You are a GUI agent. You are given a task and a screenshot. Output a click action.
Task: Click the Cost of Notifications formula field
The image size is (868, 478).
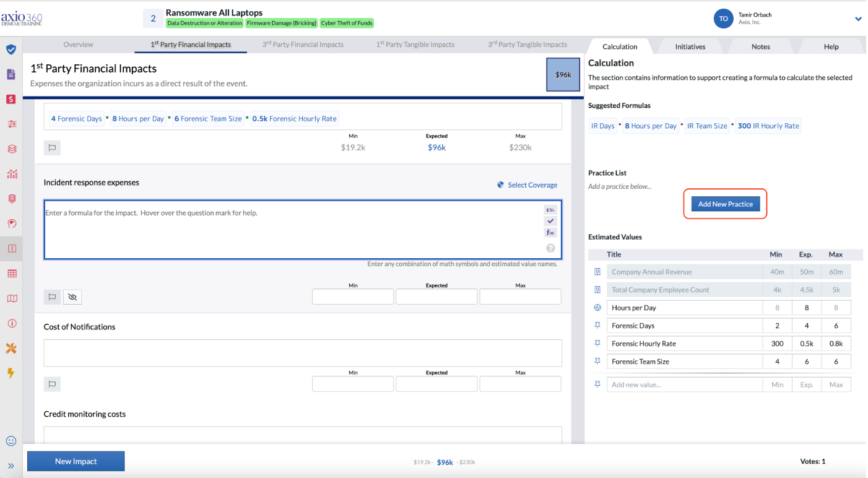(303, 353)
